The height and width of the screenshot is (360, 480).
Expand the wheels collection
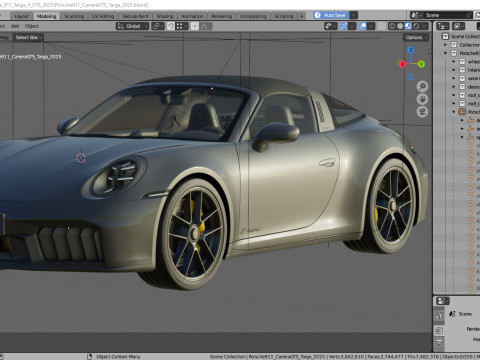point(454,61)
